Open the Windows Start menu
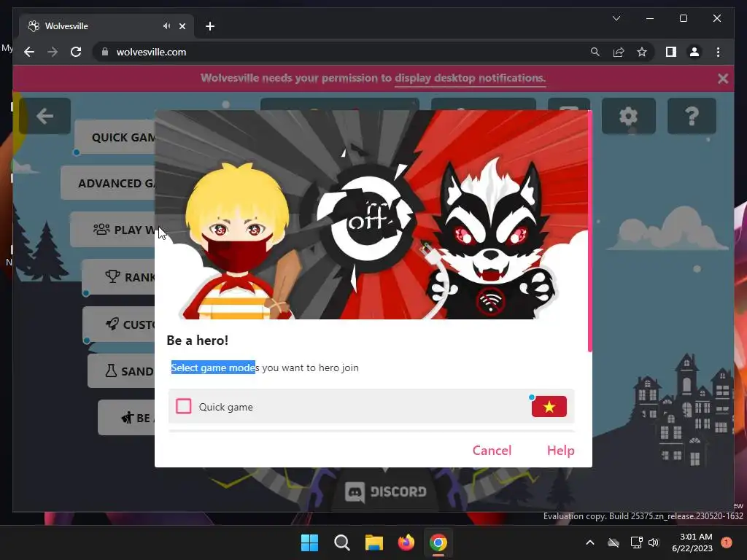This screenshot has width=747, height=560. [309, 542]
